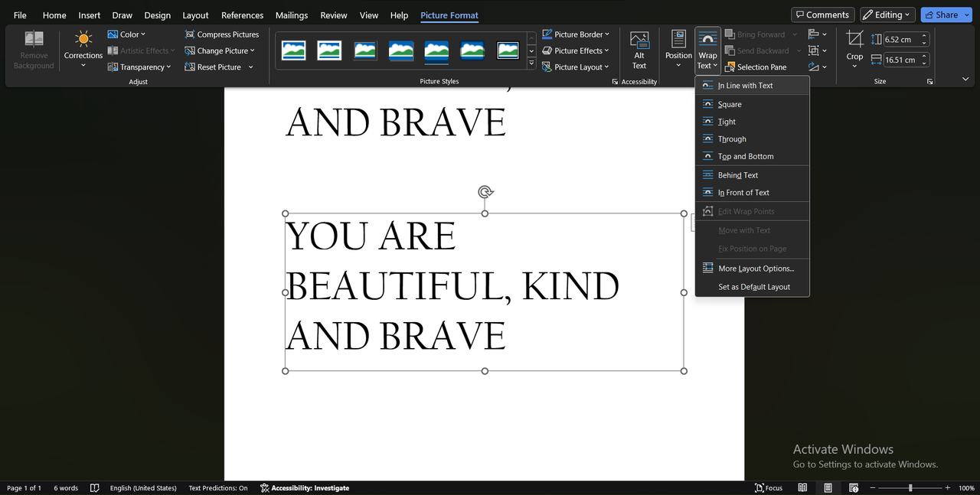Image resolution: width=980 pixels, height=495 pixels.
Task: Click the Position icon
Action: pyautogui.click(x=678, y=39)
